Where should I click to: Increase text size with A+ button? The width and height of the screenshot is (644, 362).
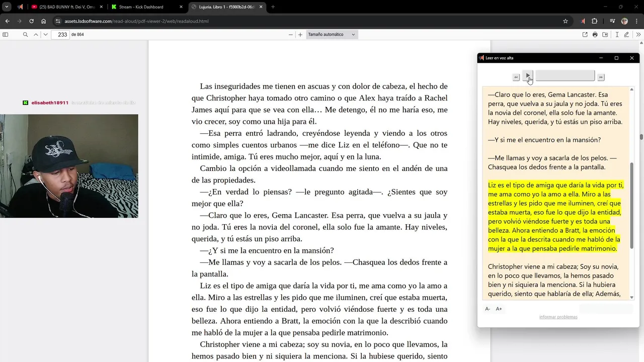coord(499,309)
